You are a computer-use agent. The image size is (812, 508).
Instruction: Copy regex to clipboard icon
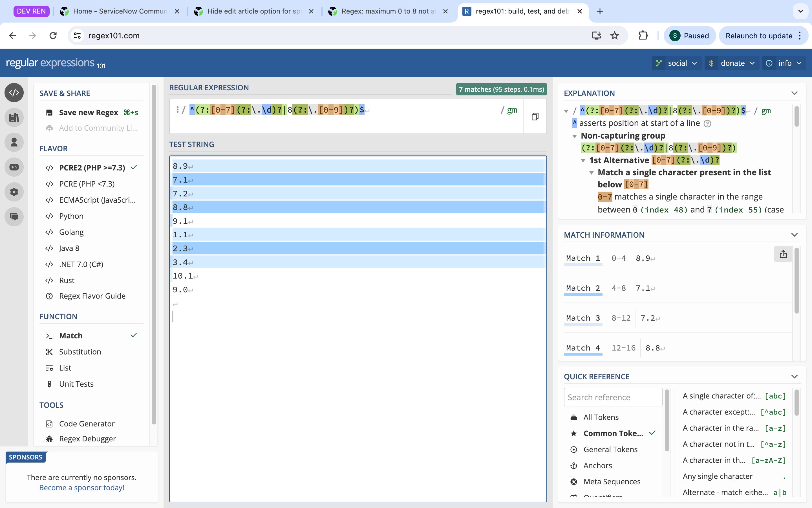click(535, 117)
